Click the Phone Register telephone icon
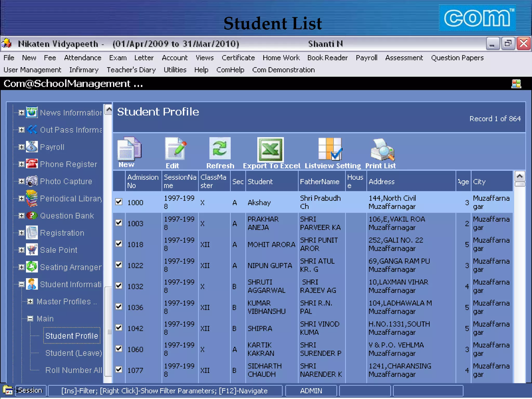This screenshot has height=399, width=532. pyautogui.click(x=32, y=164)
